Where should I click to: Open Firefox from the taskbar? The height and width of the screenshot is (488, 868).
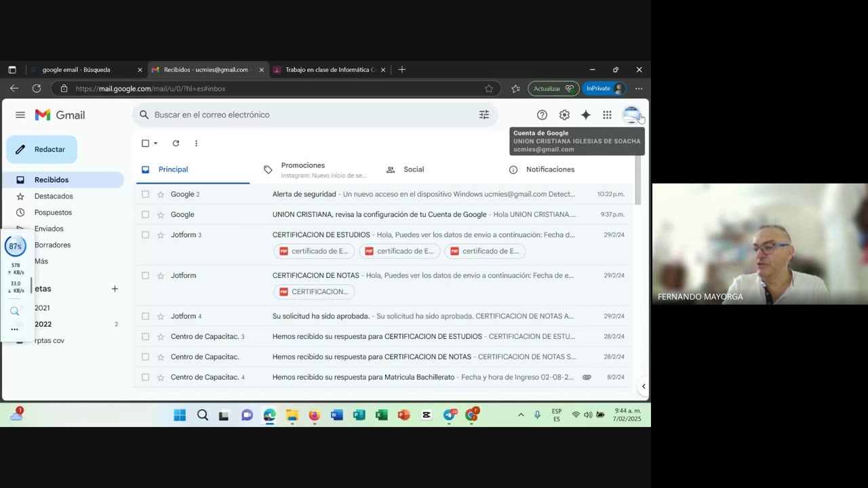(x=314, y=415)
